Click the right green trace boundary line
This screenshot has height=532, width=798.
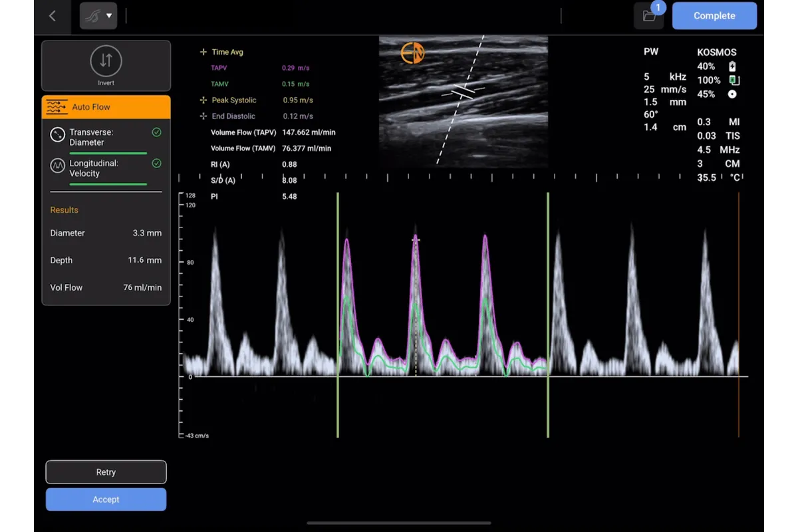[x=548, y=315]
